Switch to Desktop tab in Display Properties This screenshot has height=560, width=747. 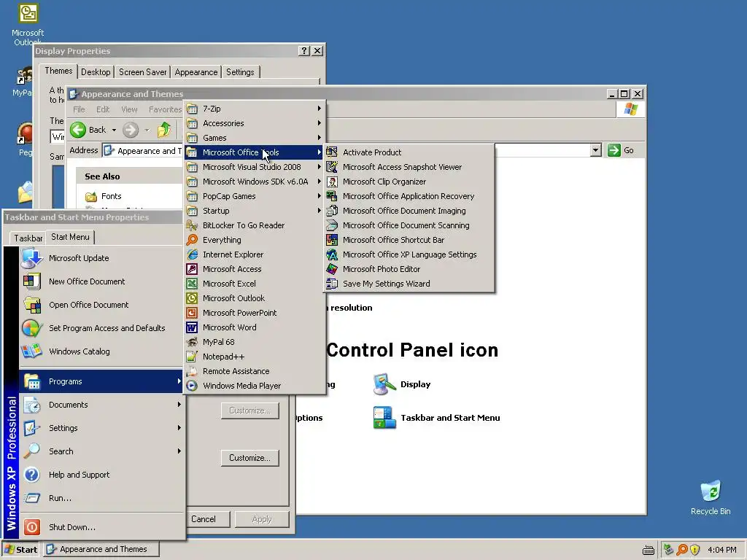tap(96, 72)
